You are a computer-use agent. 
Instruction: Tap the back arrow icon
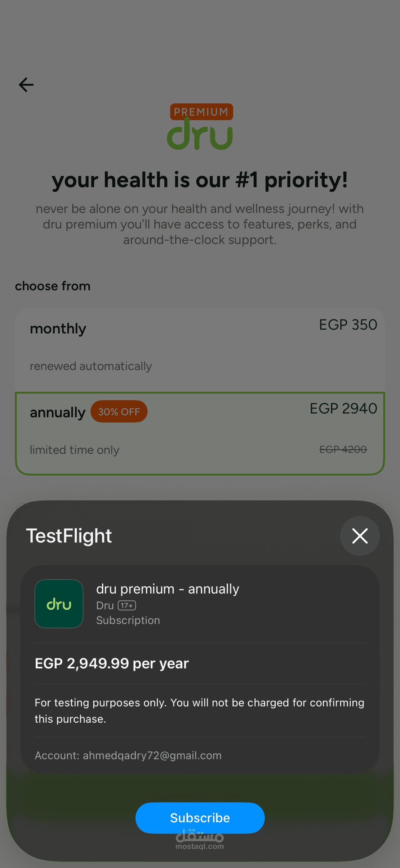pyautogui.click(x=26, y=84)
